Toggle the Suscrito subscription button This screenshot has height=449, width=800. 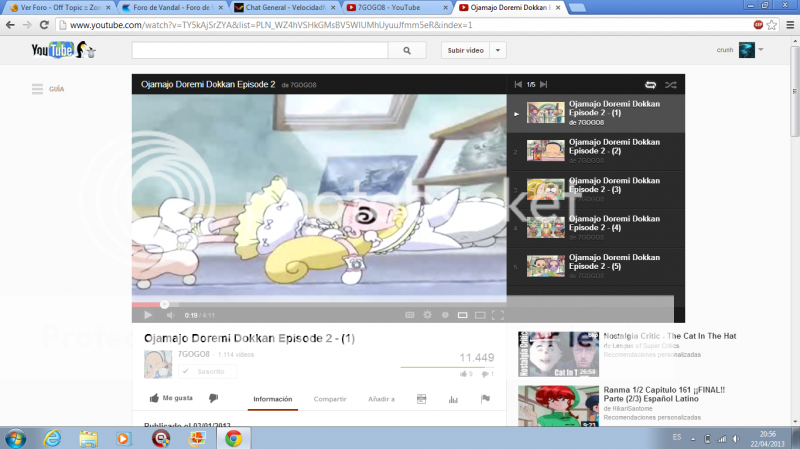tap(207, 371)
